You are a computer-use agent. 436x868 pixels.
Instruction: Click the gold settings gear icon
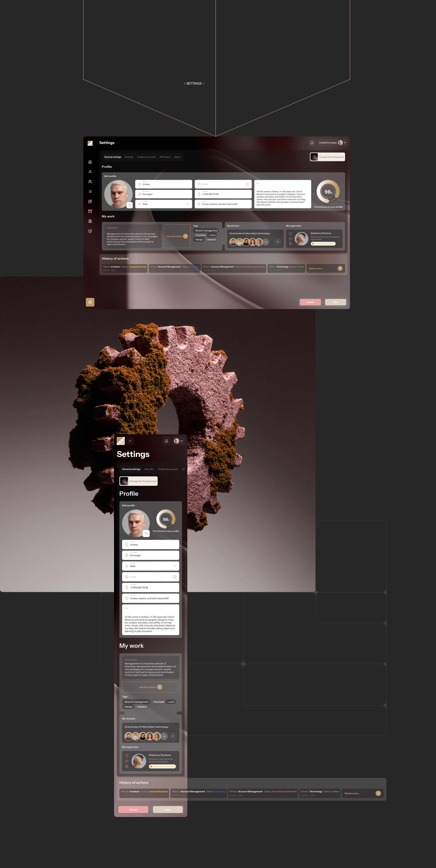coord(90,302)
